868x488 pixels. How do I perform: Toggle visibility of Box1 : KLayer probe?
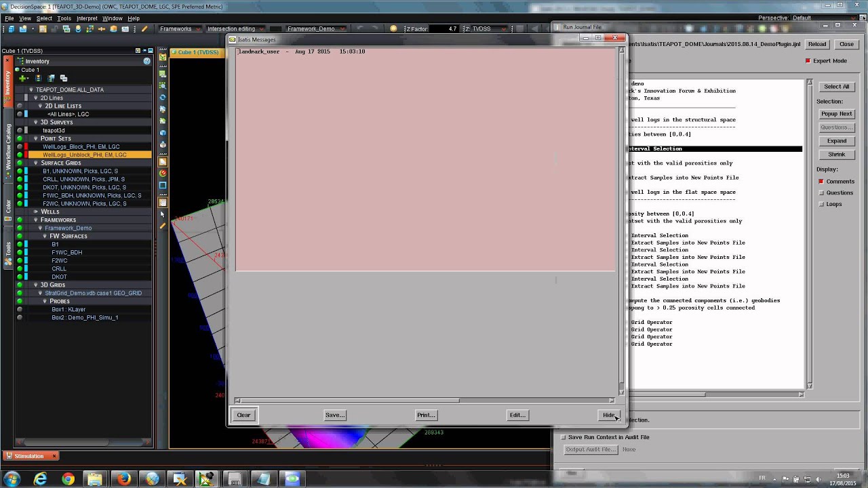click(20, 309)
